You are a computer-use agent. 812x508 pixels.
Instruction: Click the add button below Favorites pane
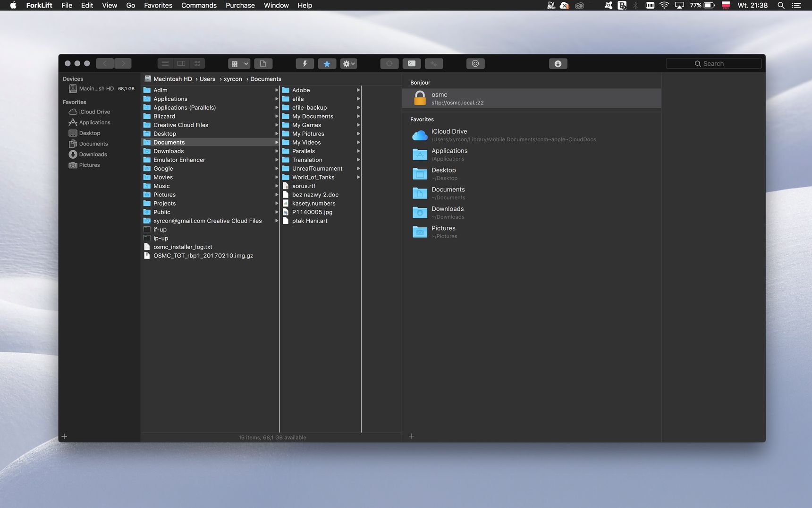coord(411,436)
